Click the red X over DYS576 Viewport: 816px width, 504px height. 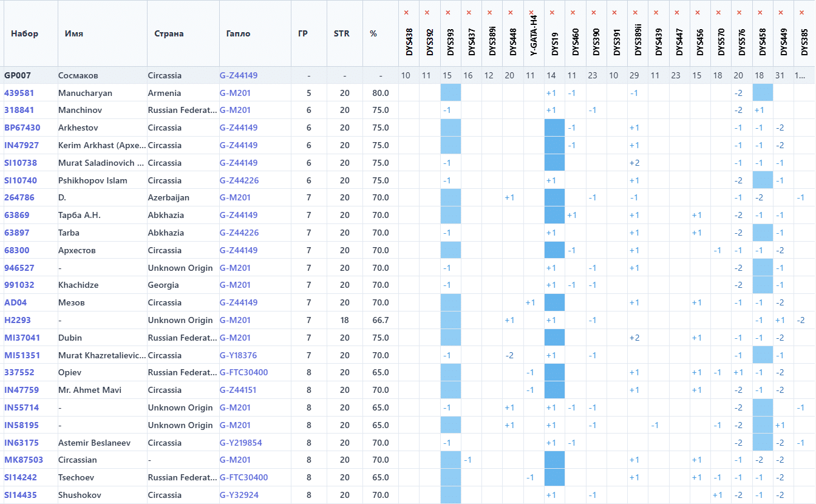(739, 13)
